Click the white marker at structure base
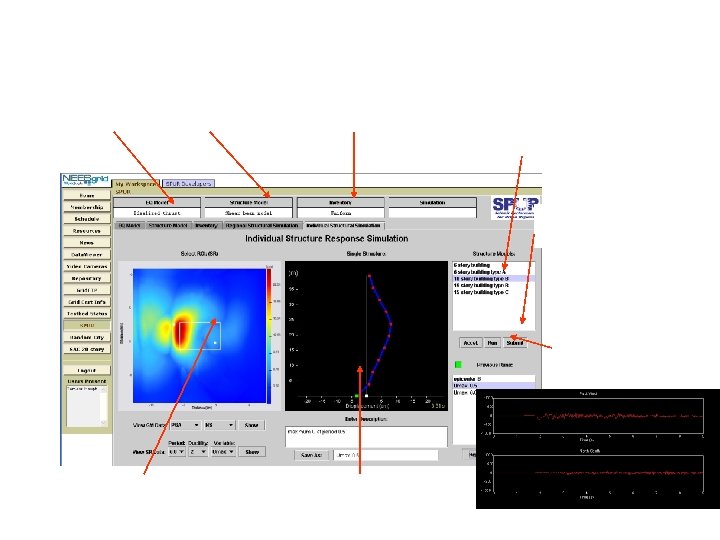Viewport: 720px width, 540px height. pos(366,396)
